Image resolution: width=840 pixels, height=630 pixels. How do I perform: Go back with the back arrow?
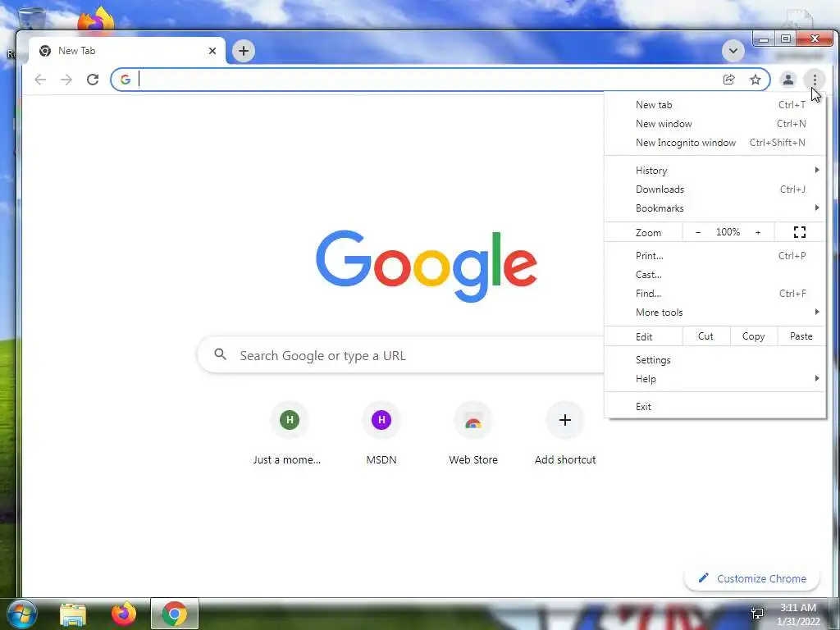click(40, 80)
